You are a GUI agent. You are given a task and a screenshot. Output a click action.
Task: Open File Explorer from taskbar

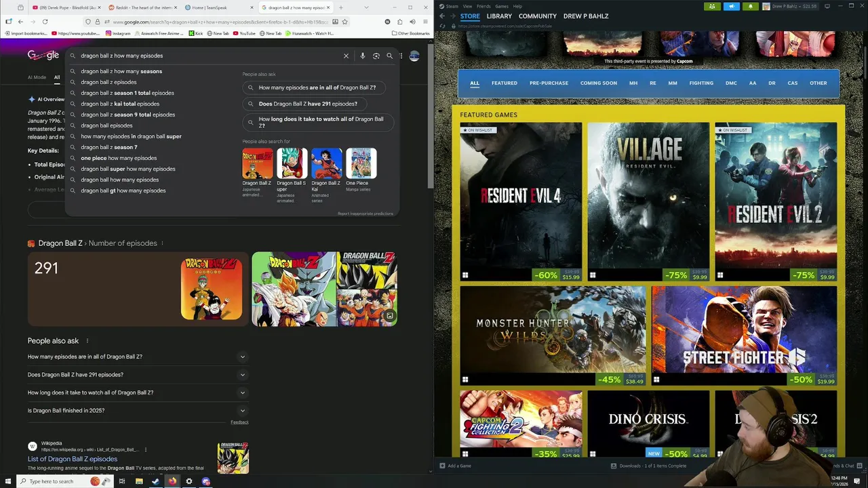[x=139, y=481]
